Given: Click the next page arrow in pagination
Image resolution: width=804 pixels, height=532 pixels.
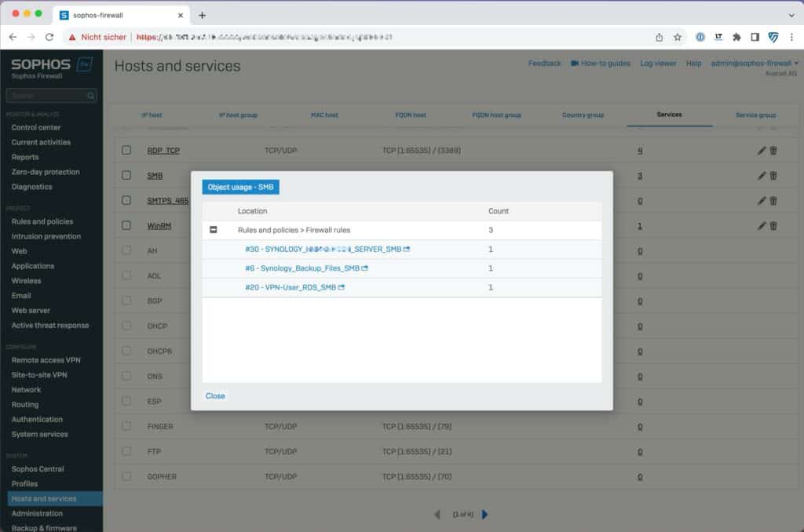Looking at the screenshot, I should coord(484,515).
